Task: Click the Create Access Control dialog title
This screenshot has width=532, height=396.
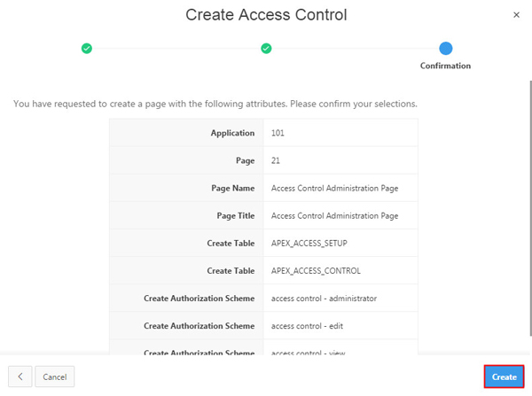Action: (x=266, y=15)
